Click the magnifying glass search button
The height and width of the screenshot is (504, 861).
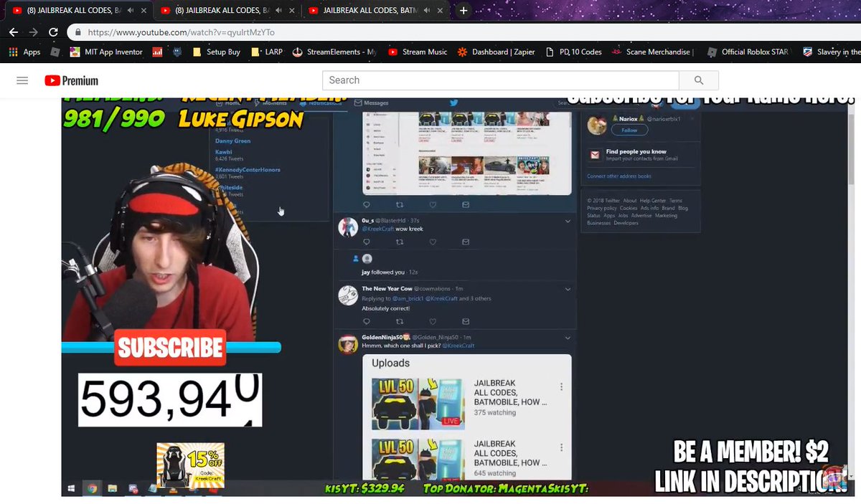[699, 80]
